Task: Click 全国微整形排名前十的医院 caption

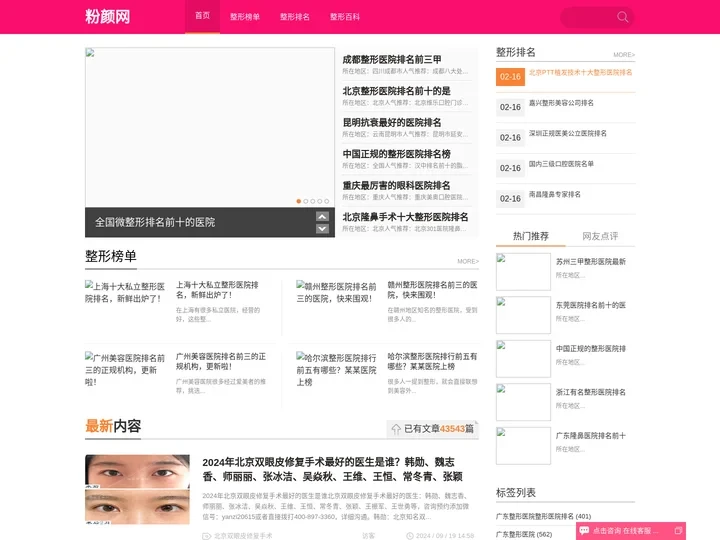Action: pos(155,222)
